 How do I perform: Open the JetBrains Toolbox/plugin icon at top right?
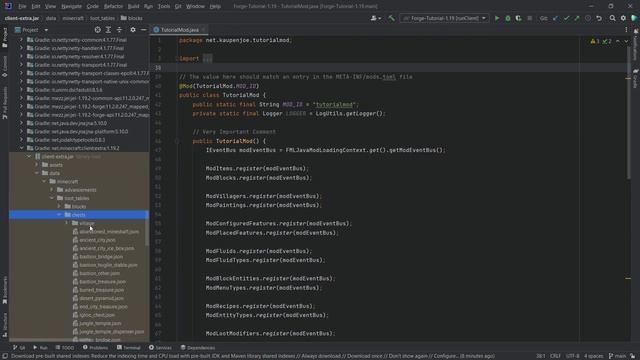coord(634,18)
